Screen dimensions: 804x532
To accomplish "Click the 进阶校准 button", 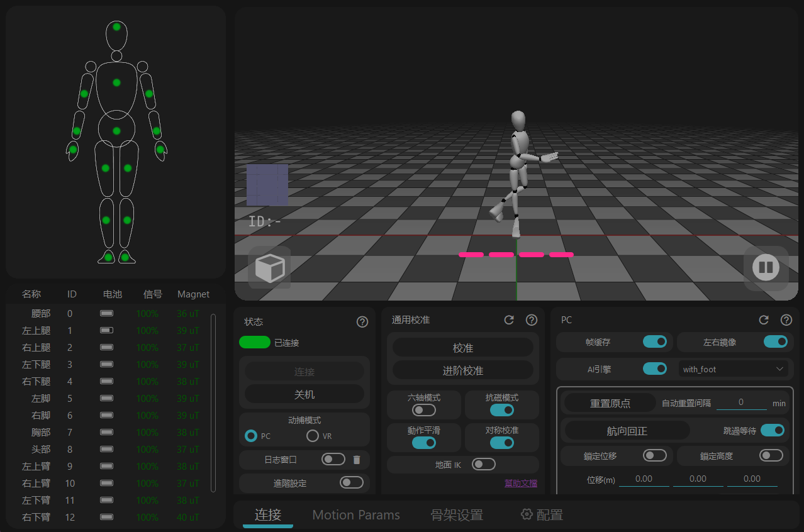I will (463, 370).
